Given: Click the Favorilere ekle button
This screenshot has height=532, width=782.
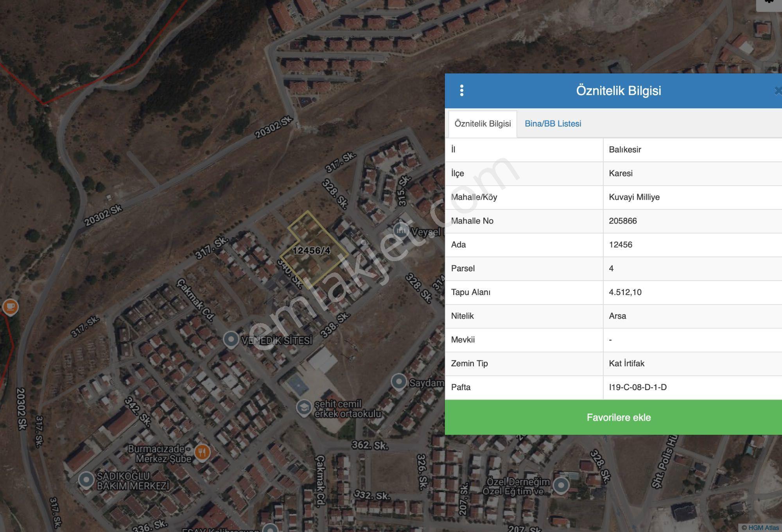Looking at the screenshot, I should tap(613, 417).
